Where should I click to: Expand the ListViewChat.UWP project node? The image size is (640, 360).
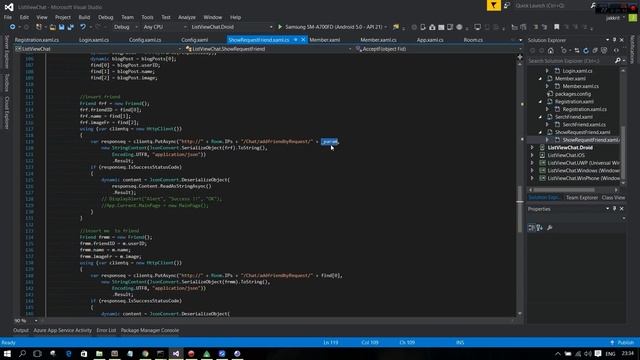tap(532, 163)
